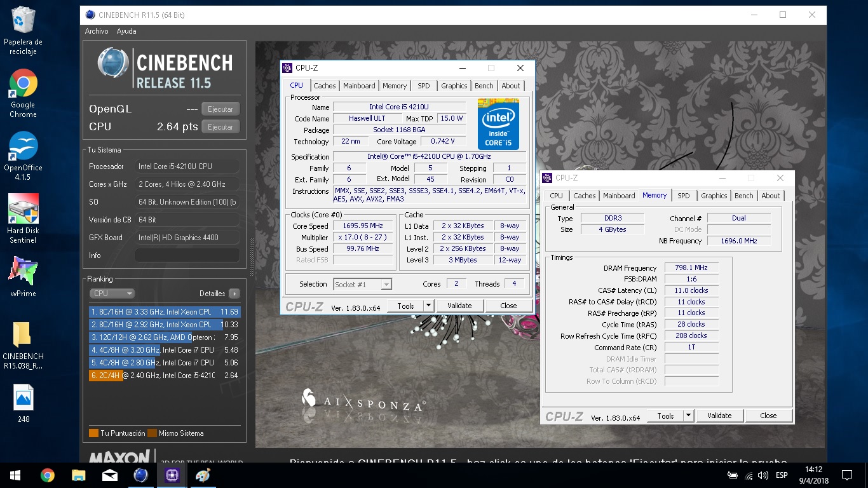This screenshot has width=868, height=488.
Task: Open Paint from the taskbar
Action: (203, 475)
